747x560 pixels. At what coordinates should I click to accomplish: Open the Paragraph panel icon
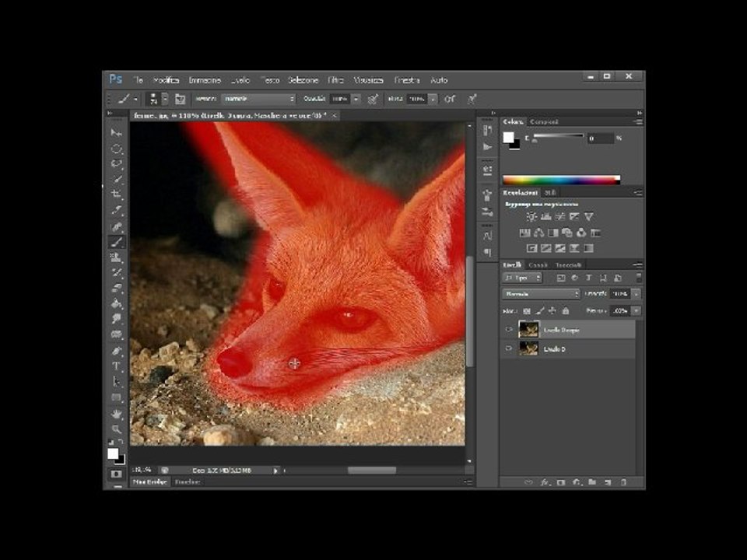(x=487, y=252)
